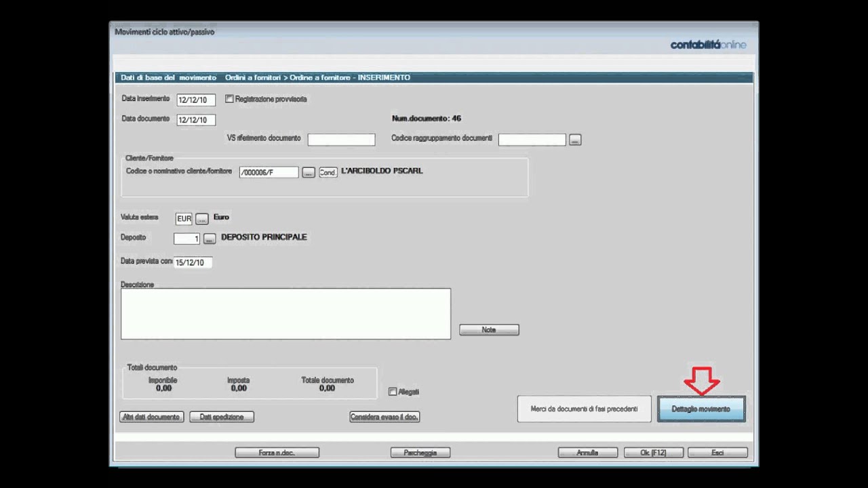Open Dati spedizione
The height and width of the screenshot is (488, 868).
[x=222, y=417]
